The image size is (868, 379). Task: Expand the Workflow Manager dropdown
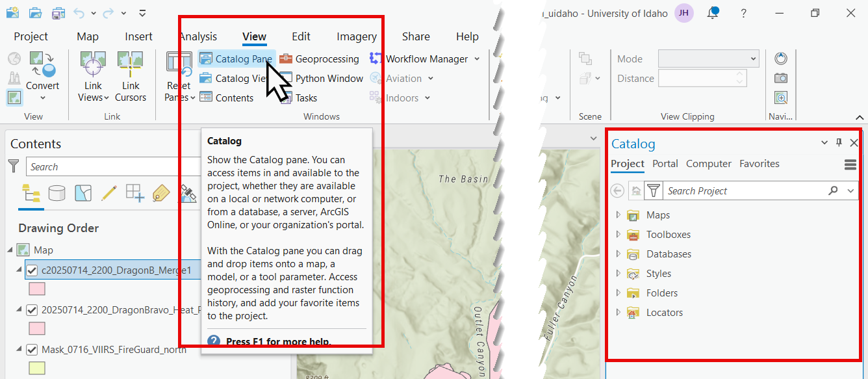pos(477,59)
